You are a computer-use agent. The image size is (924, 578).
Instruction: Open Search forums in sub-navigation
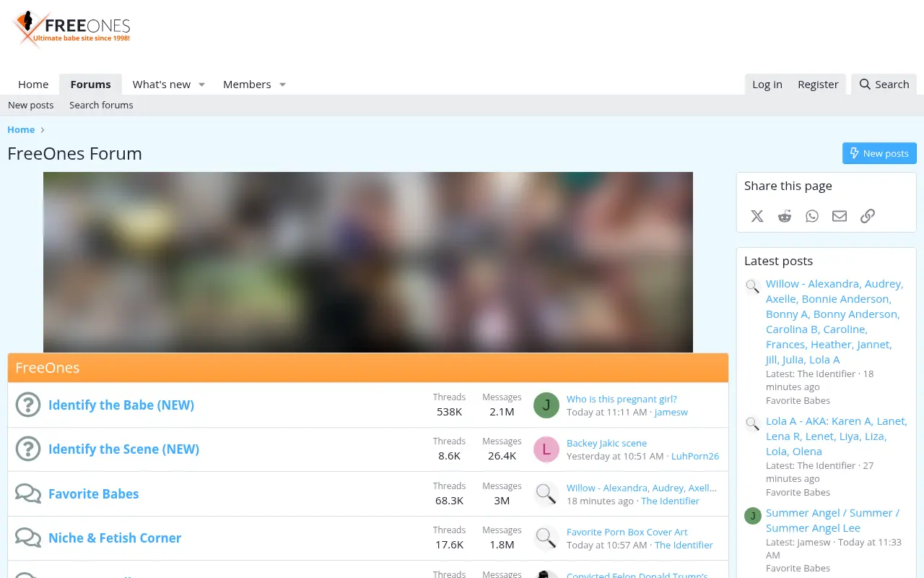[x=101, y=105]
